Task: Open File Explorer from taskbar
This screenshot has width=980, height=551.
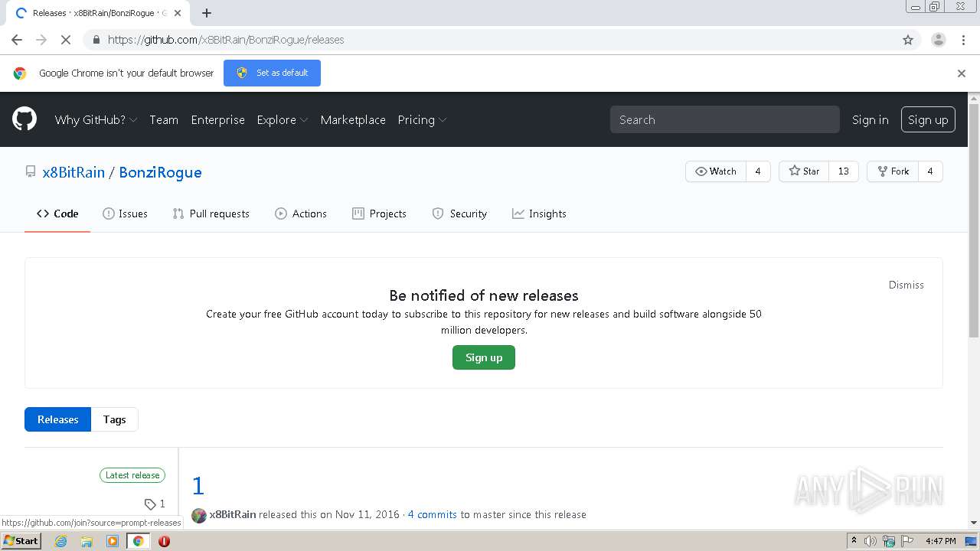Action: point(87,541)
